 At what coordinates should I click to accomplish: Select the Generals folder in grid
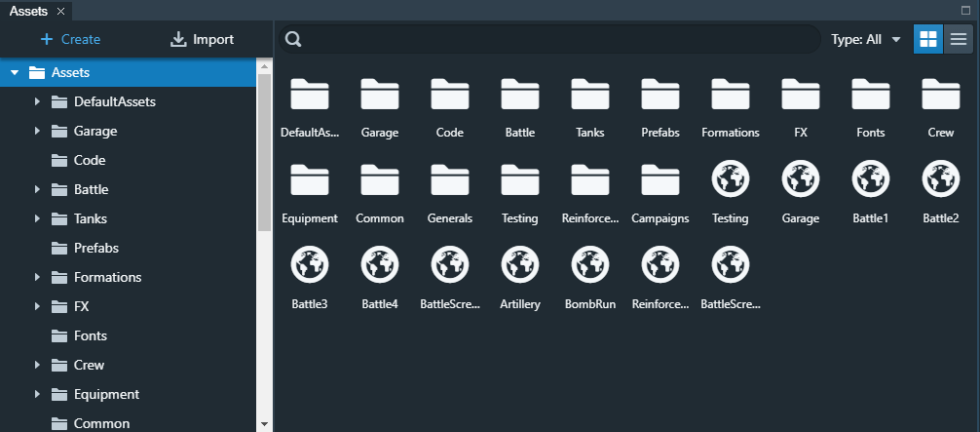(x=449, y=178)
